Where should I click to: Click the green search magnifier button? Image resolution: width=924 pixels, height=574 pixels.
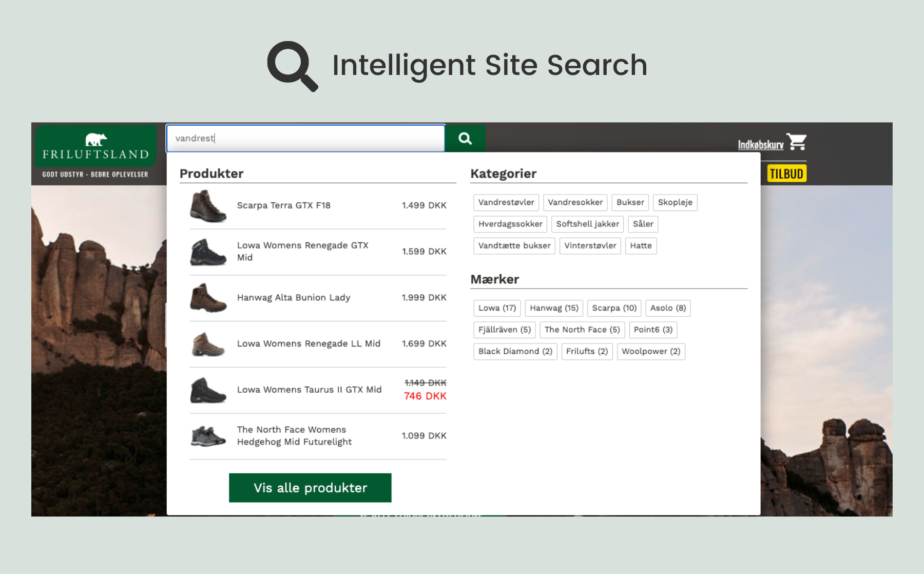[465, 139]
